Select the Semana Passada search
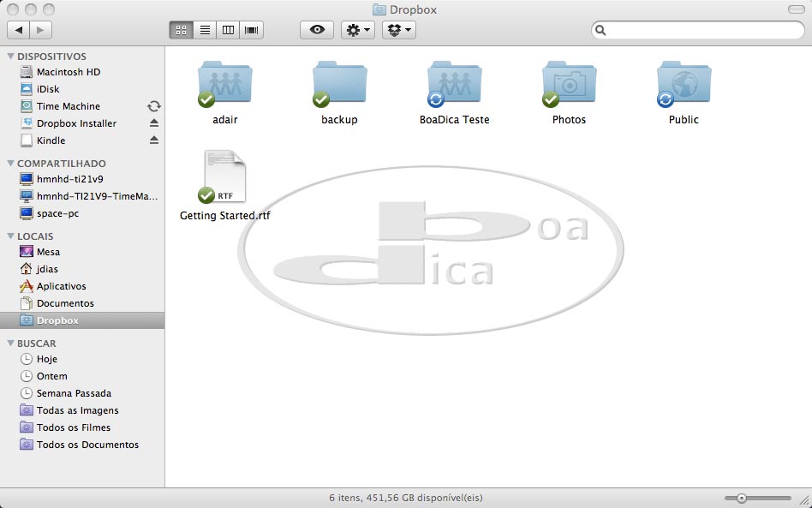The width and height of the screenshot is (812, 508). coord(82,393)
